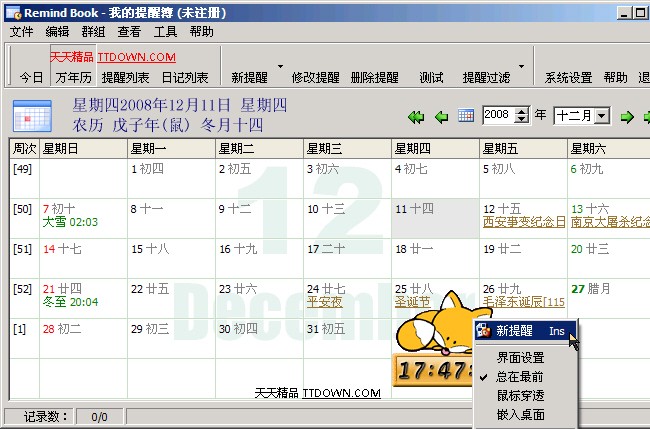Go to next month with green right arrow

tap(627, 117)
